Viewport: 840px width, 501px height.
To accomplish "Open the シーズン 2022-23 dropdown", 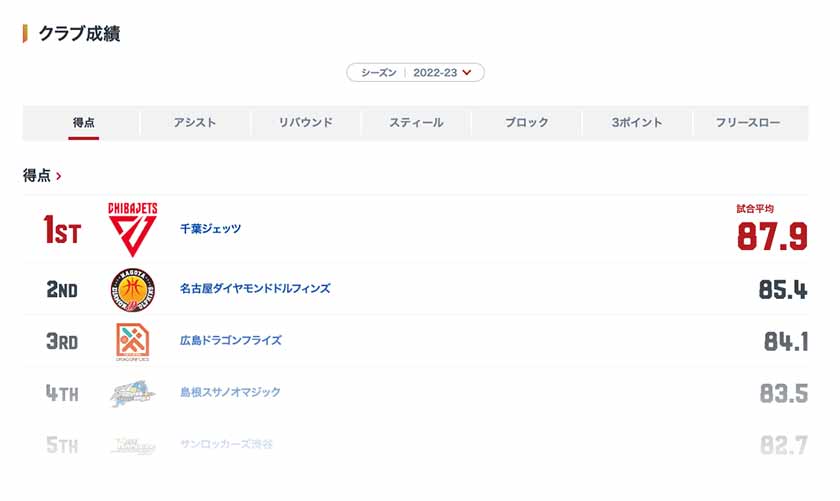I will click(x=415, y=72).
